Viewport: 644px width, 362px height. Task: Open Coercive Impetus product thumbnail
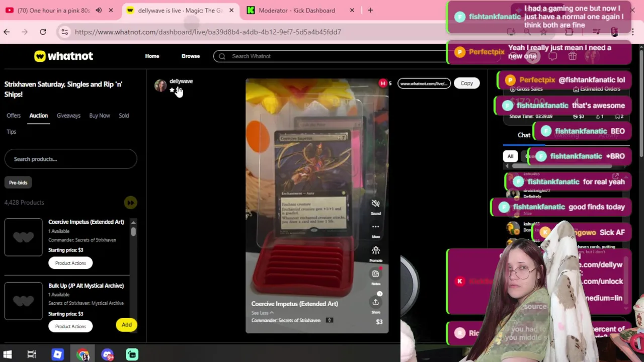point(23,237)
